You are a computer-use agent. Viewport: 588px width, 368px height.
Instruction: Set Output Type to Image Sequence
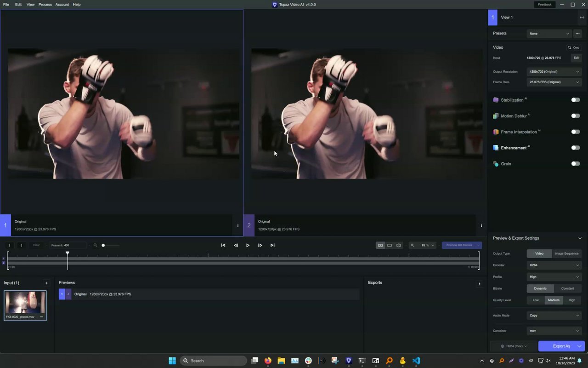(566, 253)
